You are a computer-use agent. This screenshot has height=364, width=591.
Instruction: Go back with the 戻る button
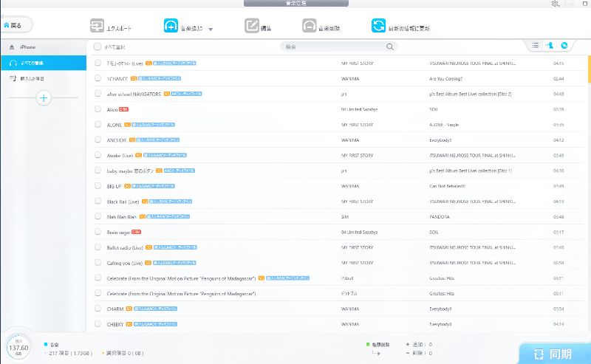tap(16, 25)
